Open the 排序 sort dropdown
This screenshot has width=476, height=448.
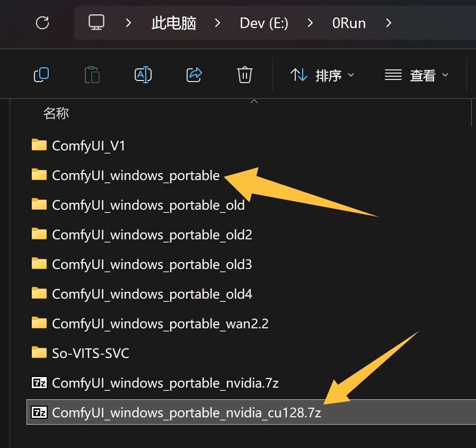322,75
